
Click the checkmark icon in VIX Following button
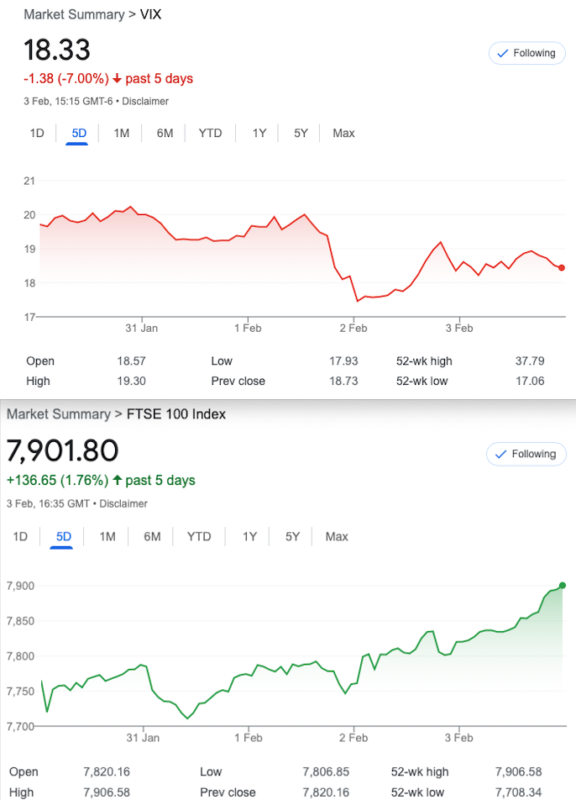tap(503, 53)
